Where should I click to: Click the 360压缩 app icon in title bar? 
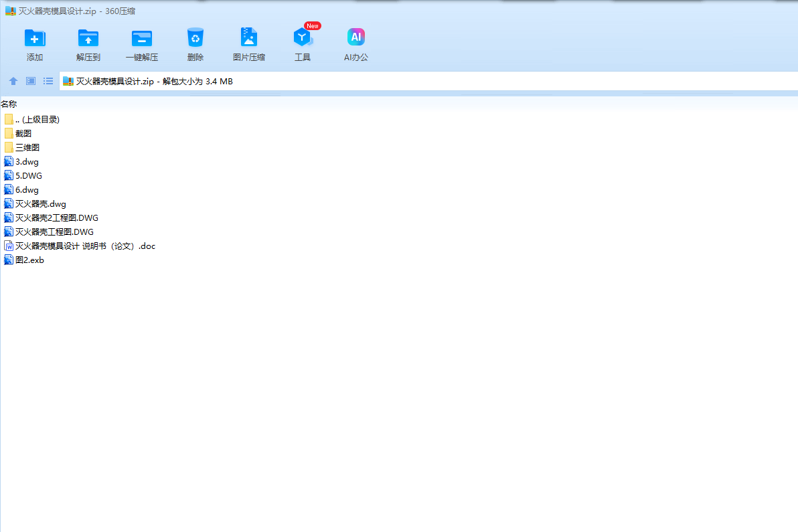tap(11, 11)
